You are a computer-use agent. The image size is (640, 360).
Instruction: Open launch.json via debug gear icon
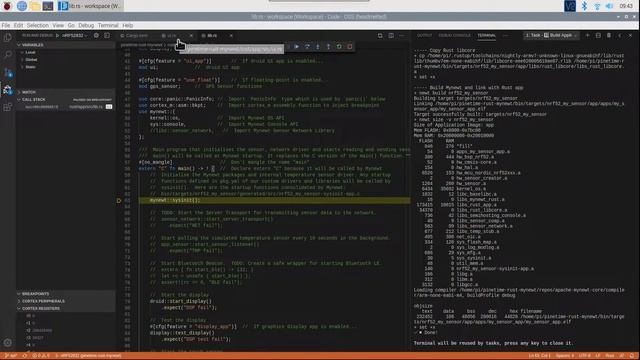pos(96,36)
